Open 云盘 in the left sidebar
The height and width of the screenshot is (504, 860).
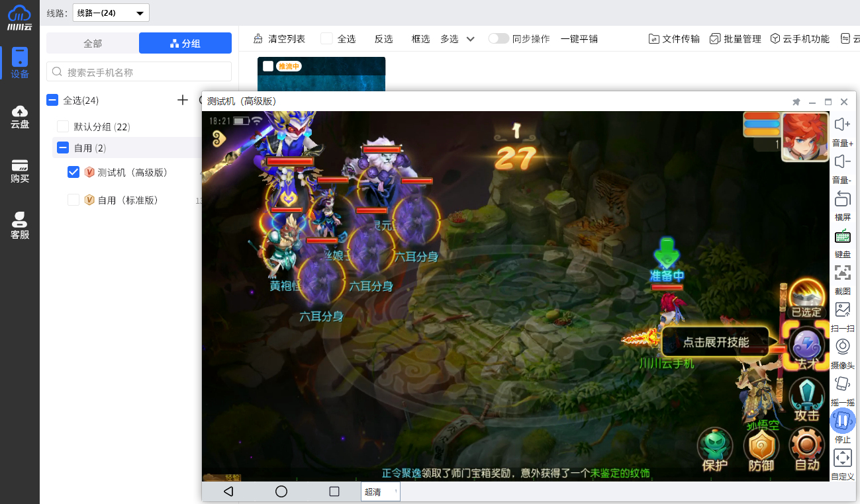click(20, 116)
